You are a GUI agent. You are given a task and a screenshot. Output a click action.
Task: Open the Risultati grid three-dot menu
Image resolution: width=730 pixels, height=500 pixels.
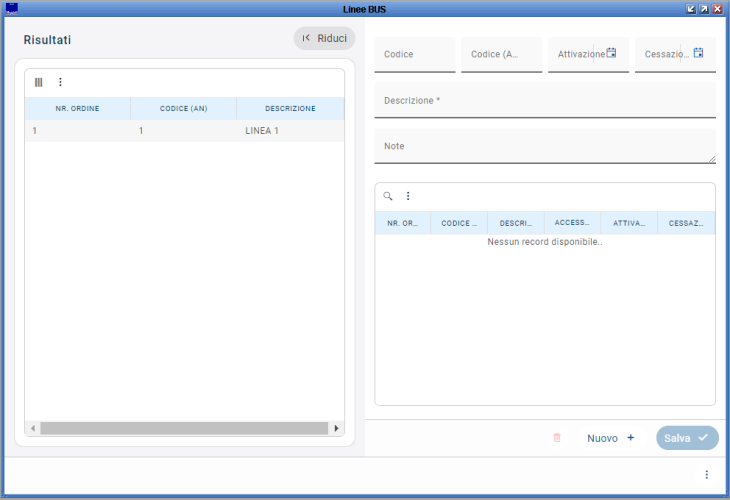pos(60,82)
